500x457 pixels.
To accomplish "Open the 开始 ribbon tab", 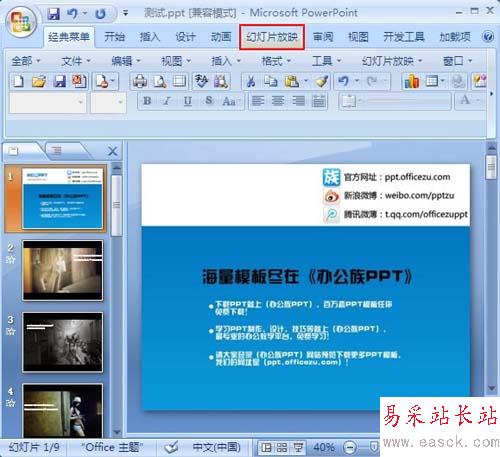I will coord(114,37).
